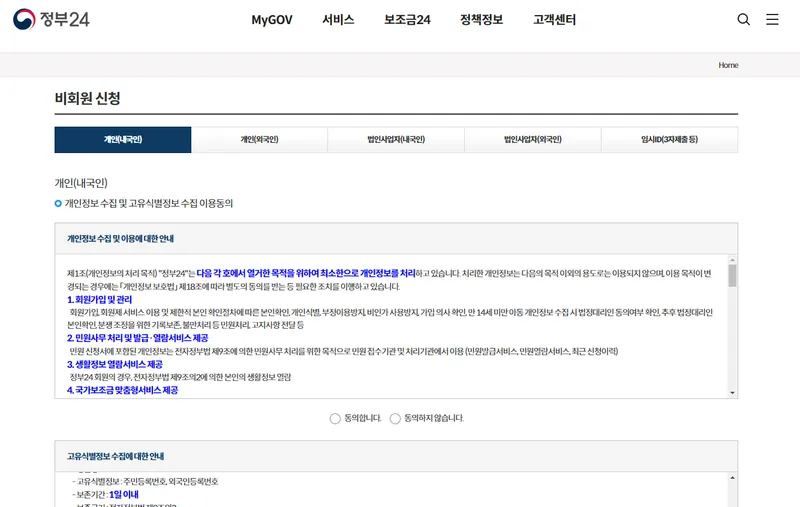Viewport: 800px width, 507px height.
Task: Click 개인정보 수집 및 이용에 대한 안내 header
Action: tap(120, 239)
